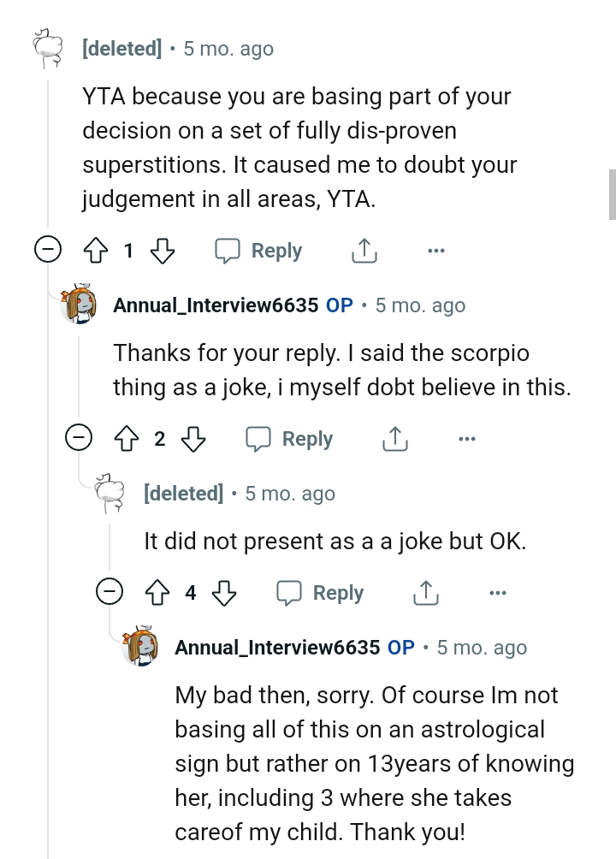Open more options for the scorpio joke reply

tap(467, 439)
